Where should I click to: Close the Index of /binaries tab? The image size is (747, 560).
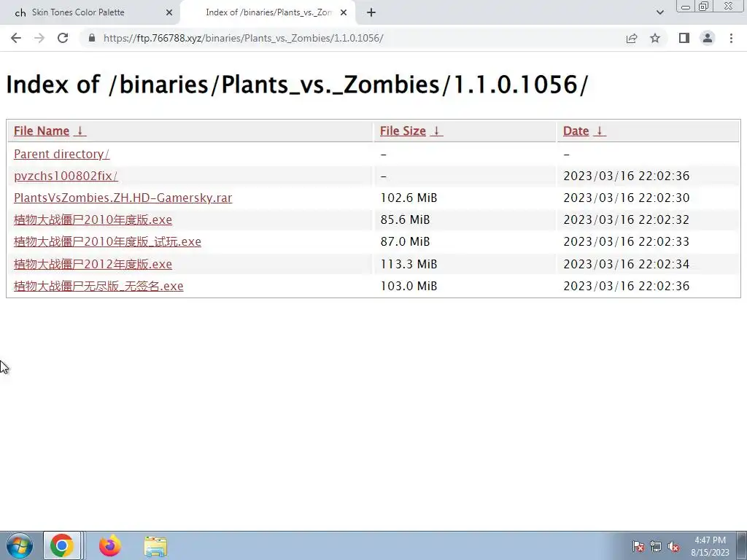(x=344, y=13)
